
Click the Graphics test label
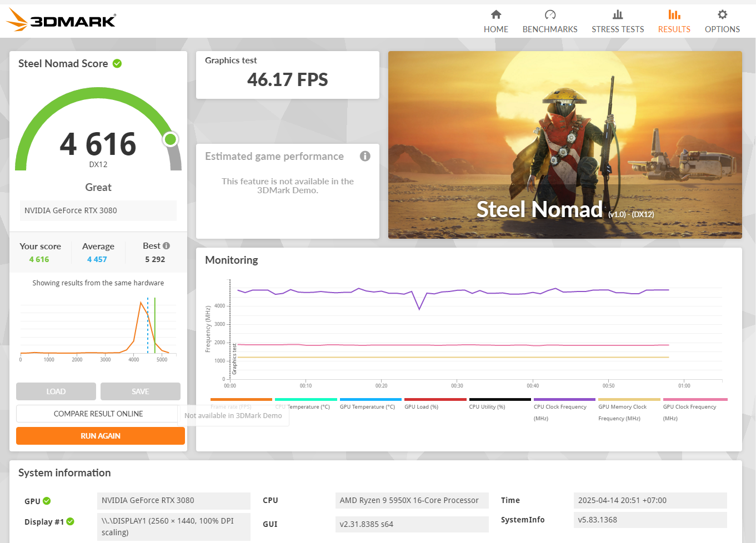coord(231,61)
